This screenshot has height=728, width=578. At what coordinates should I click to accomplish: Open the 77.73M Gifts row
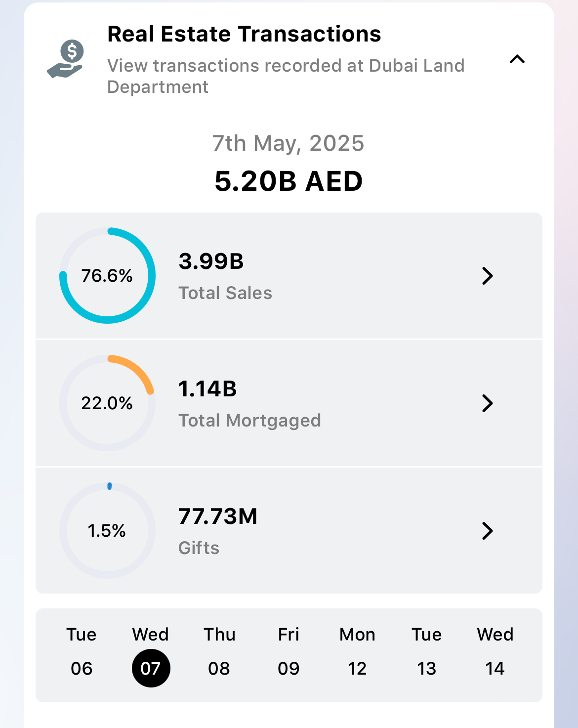tap(289, 531)
